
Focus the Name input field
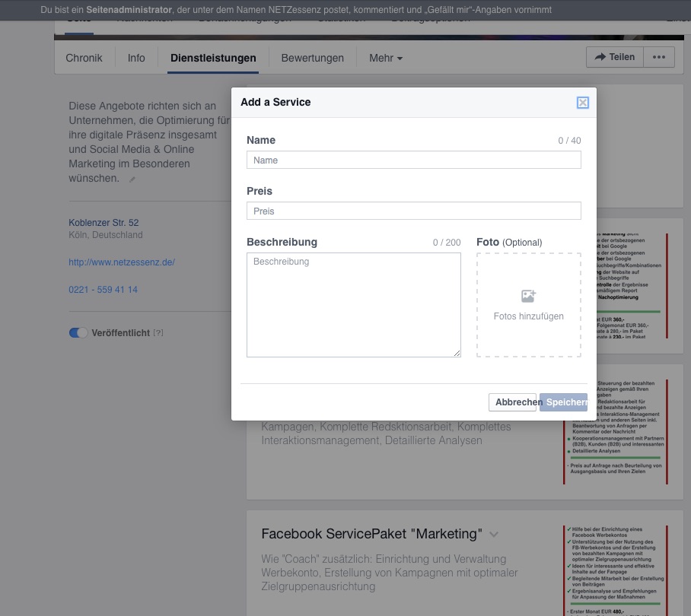413,160
